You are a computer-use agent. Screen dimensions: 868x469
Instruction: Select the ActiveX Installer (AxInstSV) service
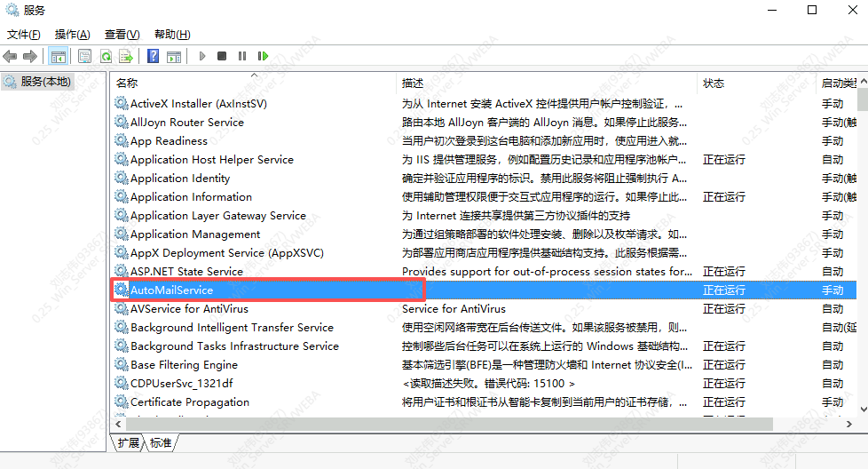click(x=198, y=104)
